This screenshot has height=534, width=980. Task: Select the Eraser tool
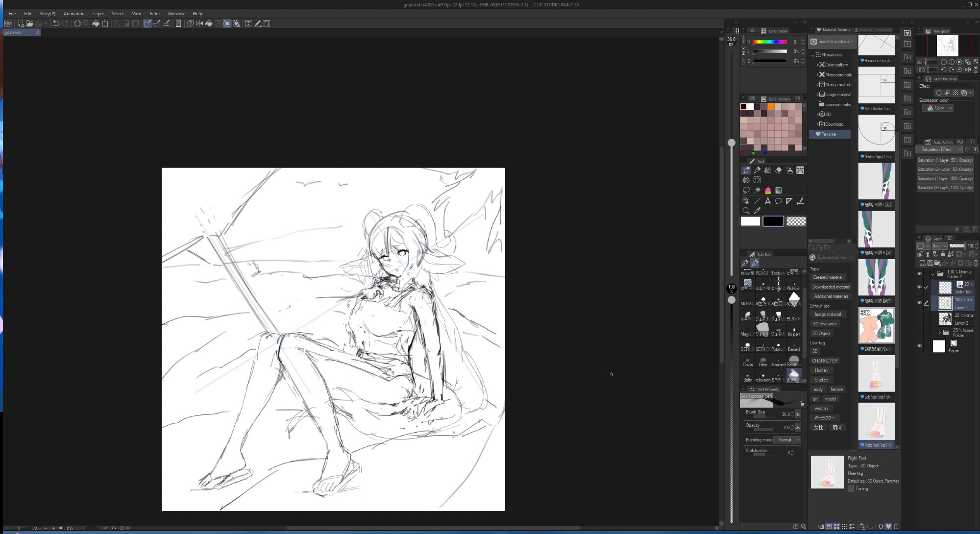click(779, 170)
